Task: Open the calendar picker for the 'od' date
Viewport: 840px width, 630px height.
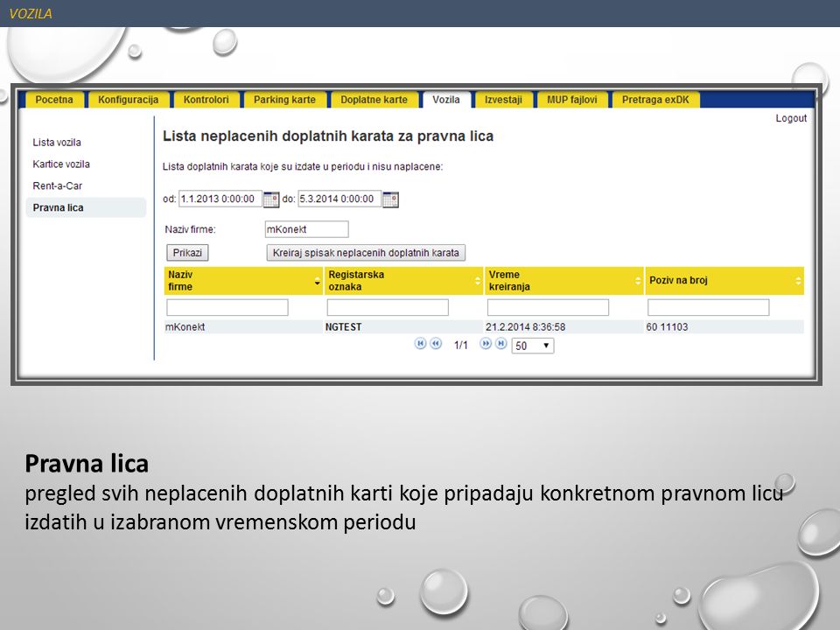Action: point(271,199)
